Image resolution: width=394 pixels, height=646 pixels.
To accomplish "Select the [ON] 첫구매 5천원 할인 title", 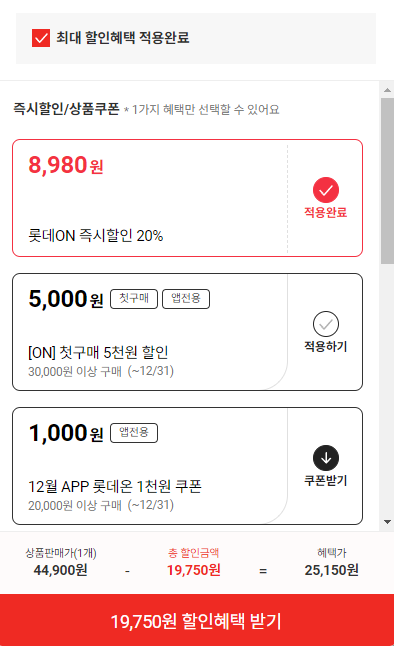I will coord(98,352).
